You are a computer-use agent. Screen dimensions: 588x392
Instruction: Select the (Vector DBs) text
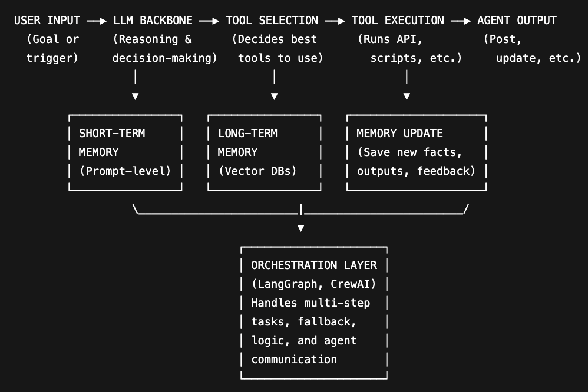(257, 171)
